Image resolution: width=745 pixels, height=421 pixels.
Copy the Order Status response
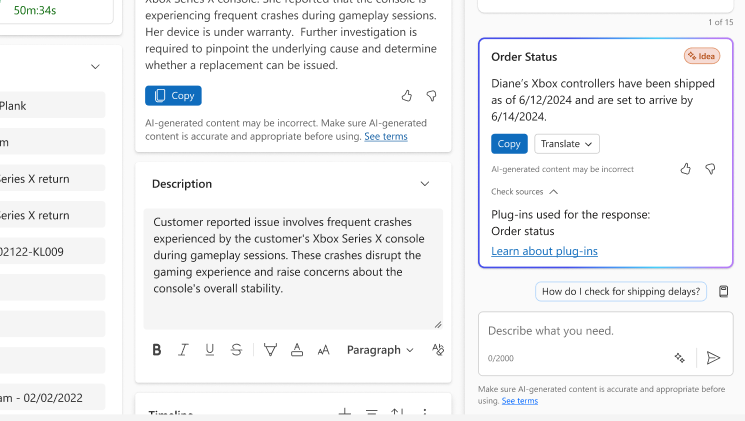pyautogui.click(x=509, y=144)
